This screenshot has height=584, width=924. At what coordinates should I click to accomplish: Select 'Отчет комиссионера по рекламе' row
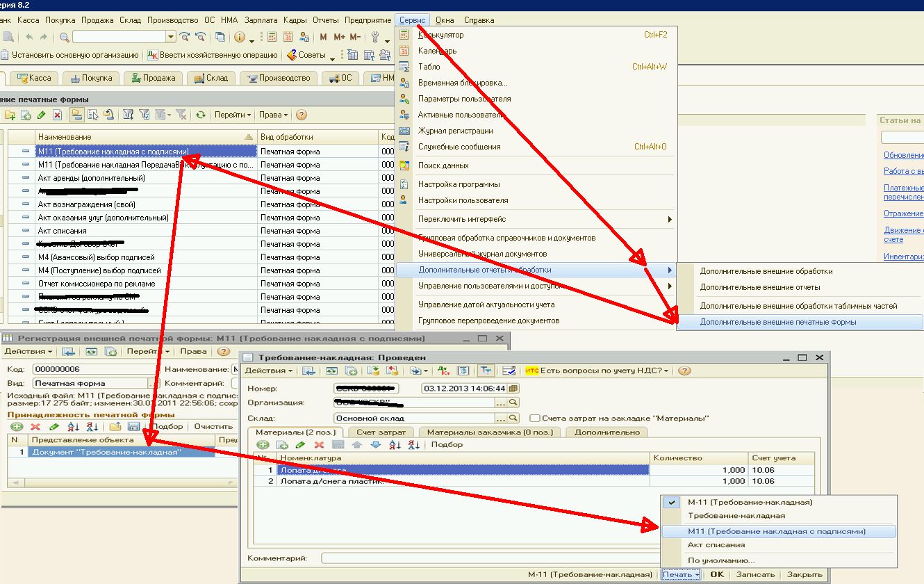146,284
